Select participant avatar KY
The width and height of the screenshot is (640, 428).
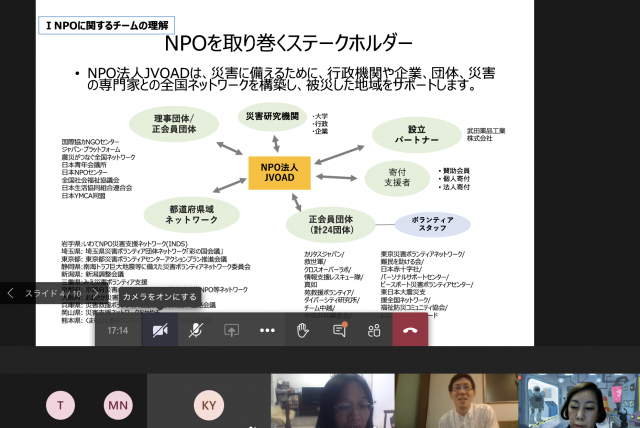click(209, 405)
